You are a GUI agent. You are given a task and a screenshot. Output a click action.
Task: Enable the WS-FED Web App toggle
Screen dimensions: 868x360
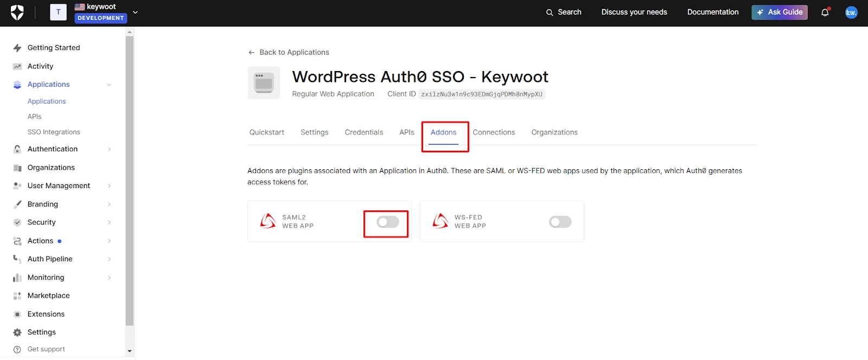(x=560, y=222)
